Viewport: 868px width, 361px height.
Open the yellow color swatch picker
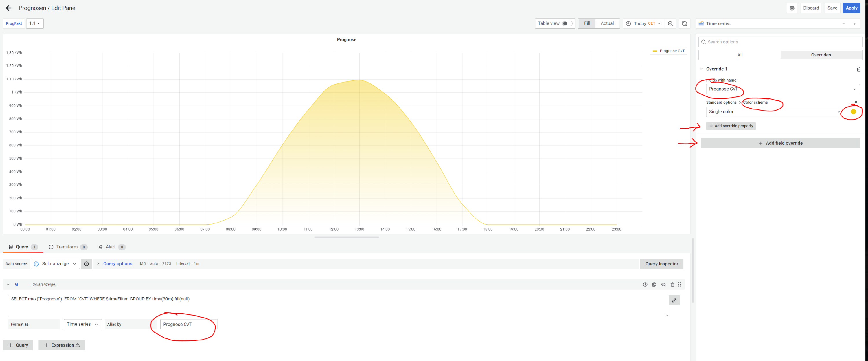(x=853, y=112)
